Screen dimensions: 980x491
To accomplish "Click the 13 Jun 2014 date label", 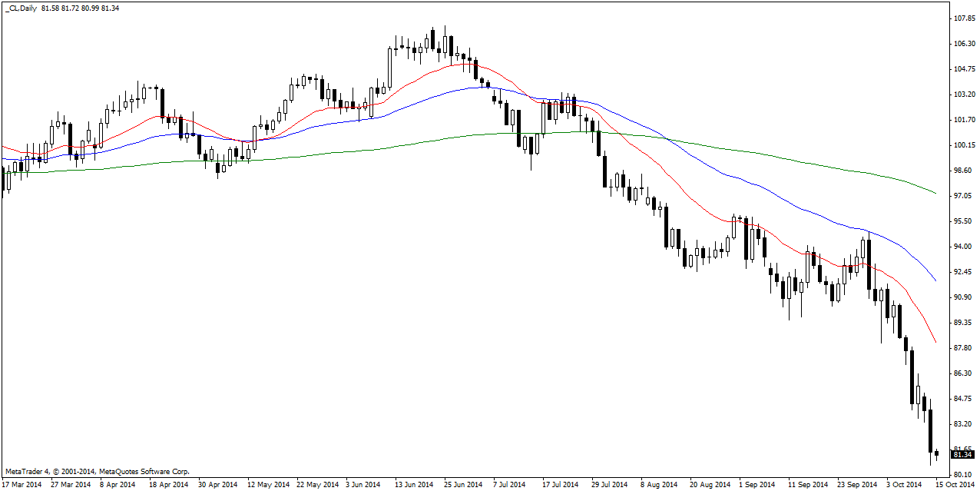I will pos(414,485).
